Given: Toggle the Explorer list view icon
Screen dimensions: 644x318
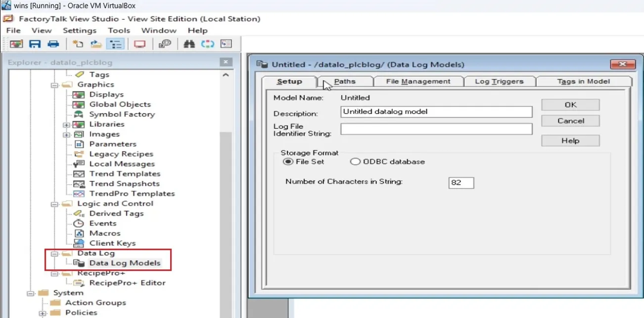Looking at the screenshot, I should point(115,44).
